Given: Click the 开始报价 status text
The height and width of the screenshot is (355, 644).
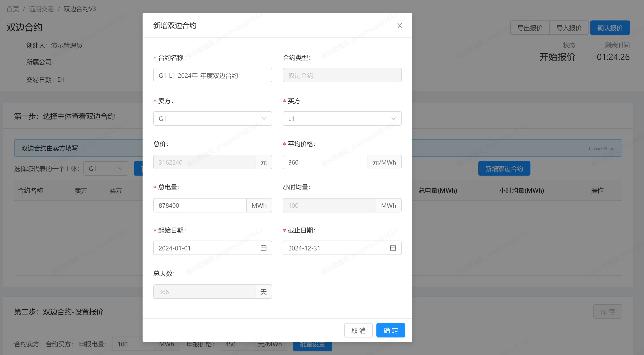Looking at the screenshot, I should (557, 57).
